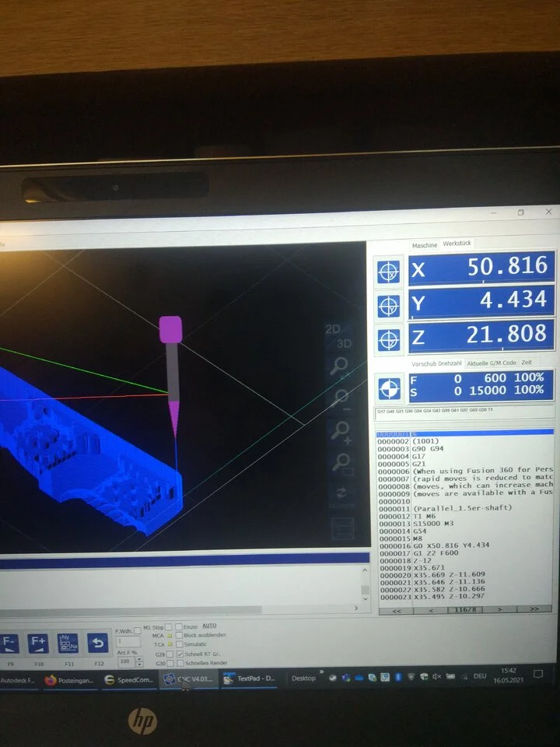Click the feed/spindle crosshair icon beside F and S
The width and height of the screenshot is (560, 747).
point(389,388)
